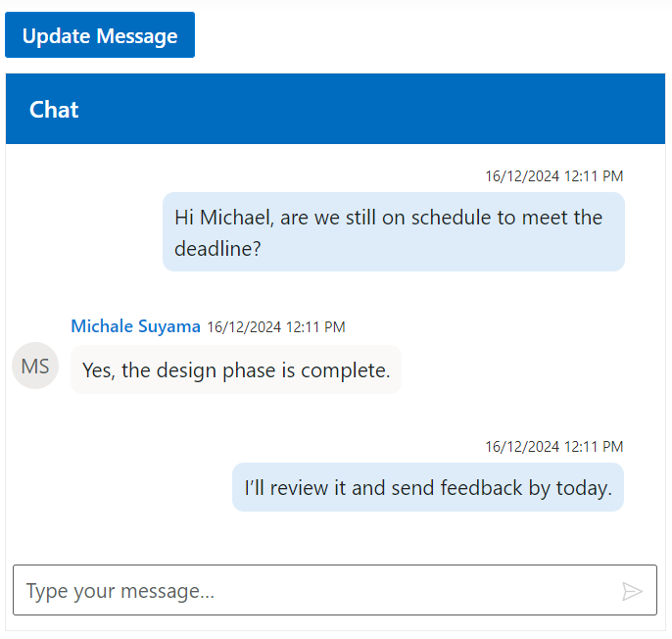Click the word "review" in the last message
This screenshot has width=672, height=639.
click(x=299, y=488)
